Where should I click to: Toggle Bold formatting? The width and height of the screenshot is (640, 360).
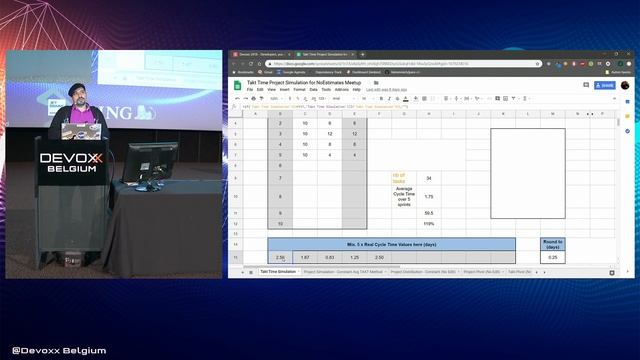[381, 98]
